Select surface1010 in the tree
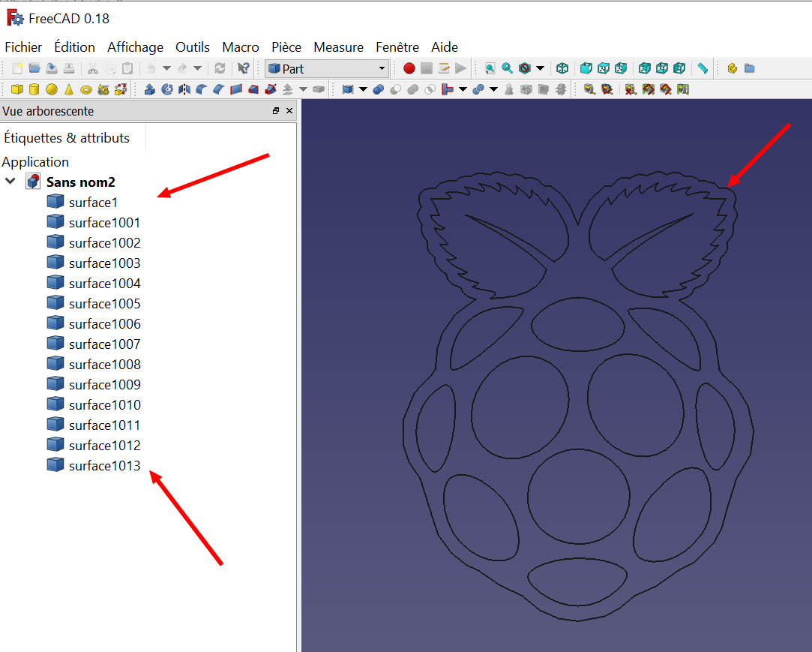Image resolution: width=812 pixels, height=652 pixels. pos(105,404)
